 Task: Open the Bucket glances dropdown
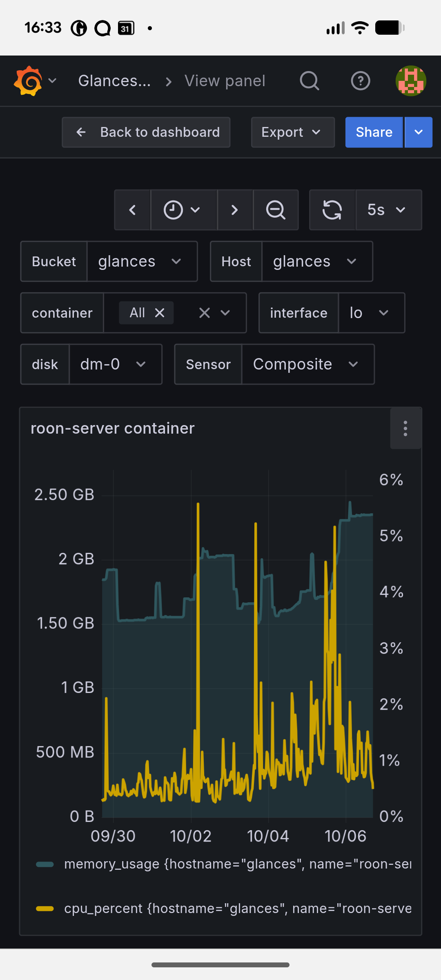pos(142,261)
